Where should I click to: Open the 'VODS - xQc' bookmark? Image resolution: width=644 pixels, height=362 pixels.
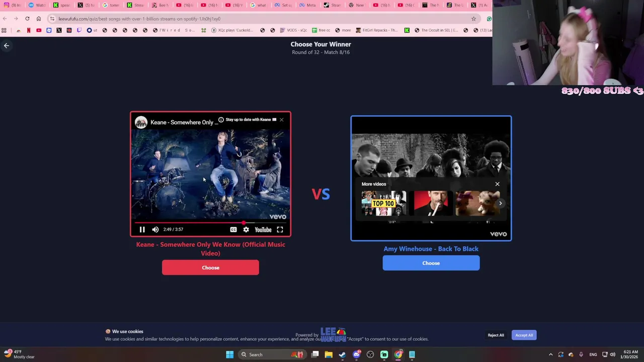point(293,30)
